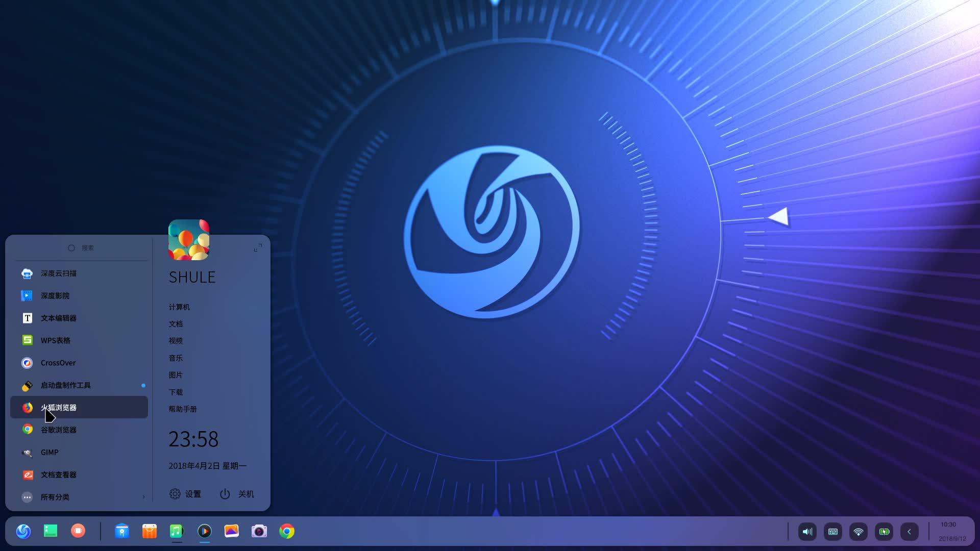This screenshot has width=980, height=551.
Task: Click the 搜索 search field
Action: point(81,248)
